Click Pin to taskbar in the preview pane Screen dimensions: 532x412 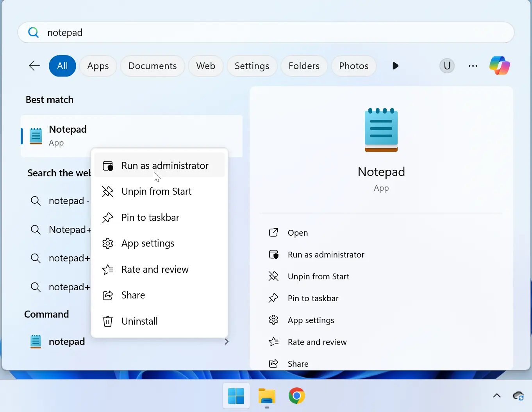coord(303,298)
